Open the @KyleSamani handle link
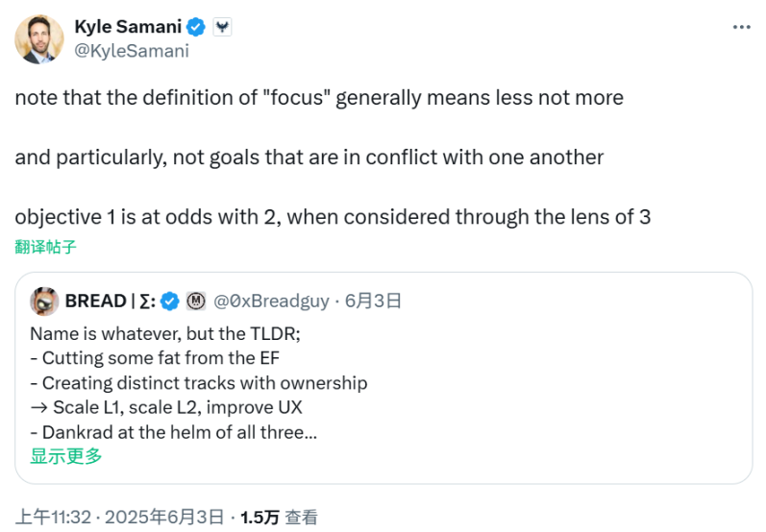Screen dimensions: 766x532 (x=131, y=50)
